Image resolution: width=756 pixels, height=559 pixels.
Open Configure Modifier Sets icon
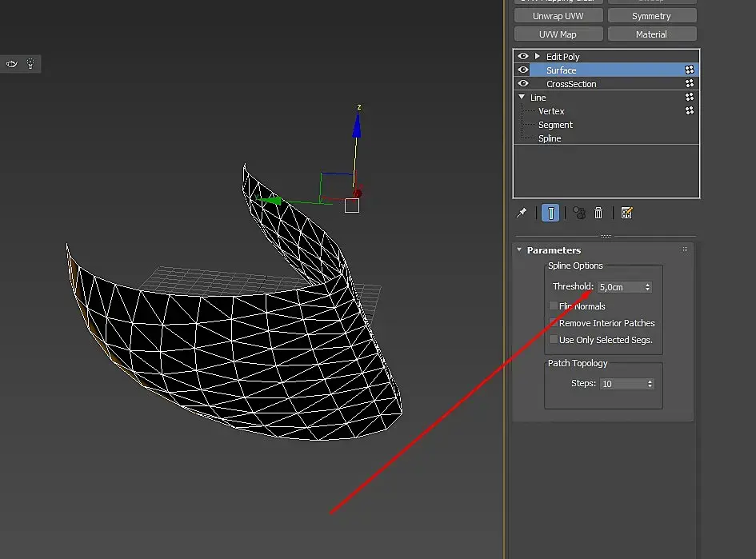pos(626,213)
